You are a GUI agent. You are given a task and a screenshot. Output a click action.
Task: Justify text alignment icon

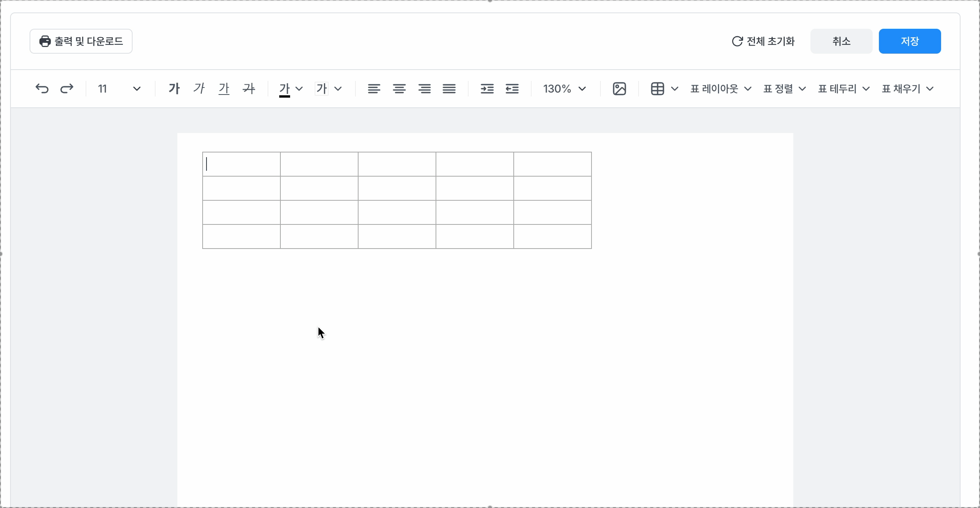click(x=449, y=89)
